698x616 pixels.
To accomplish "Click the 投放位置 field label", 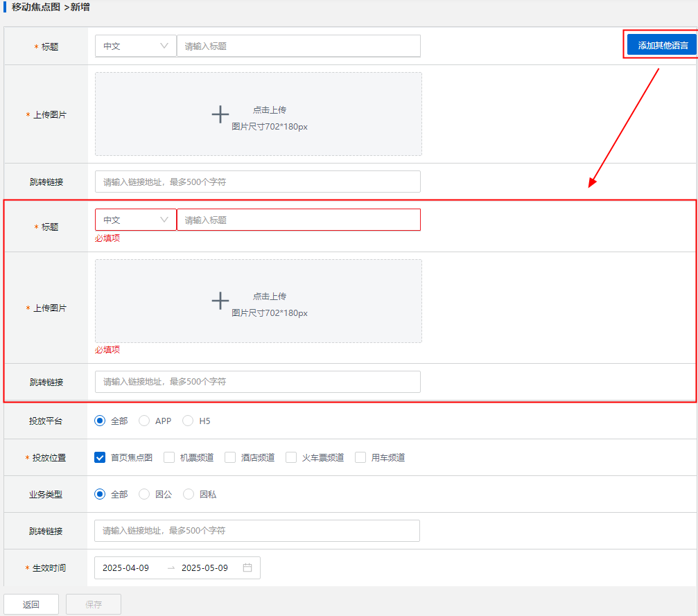I will click(49, 457).
